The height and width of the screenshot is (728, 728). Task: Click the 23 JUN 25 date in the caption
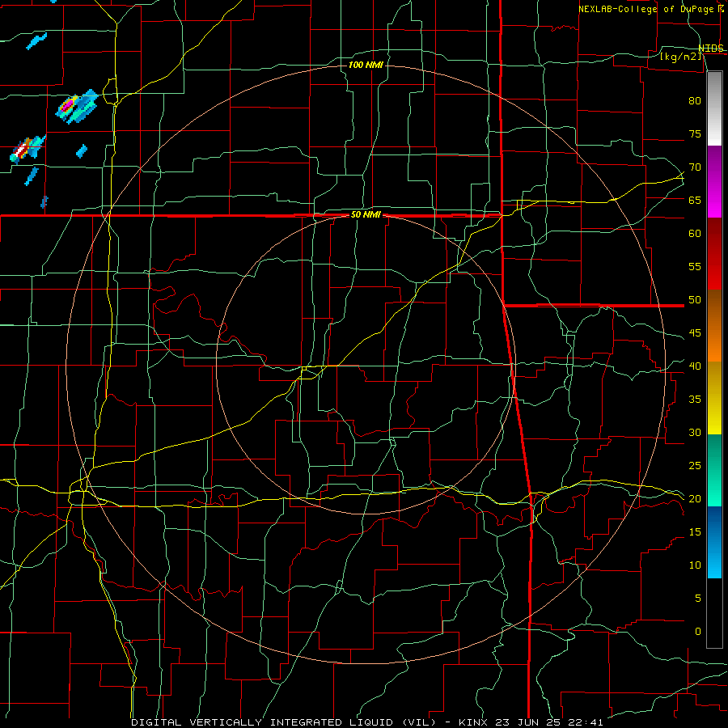529,722
